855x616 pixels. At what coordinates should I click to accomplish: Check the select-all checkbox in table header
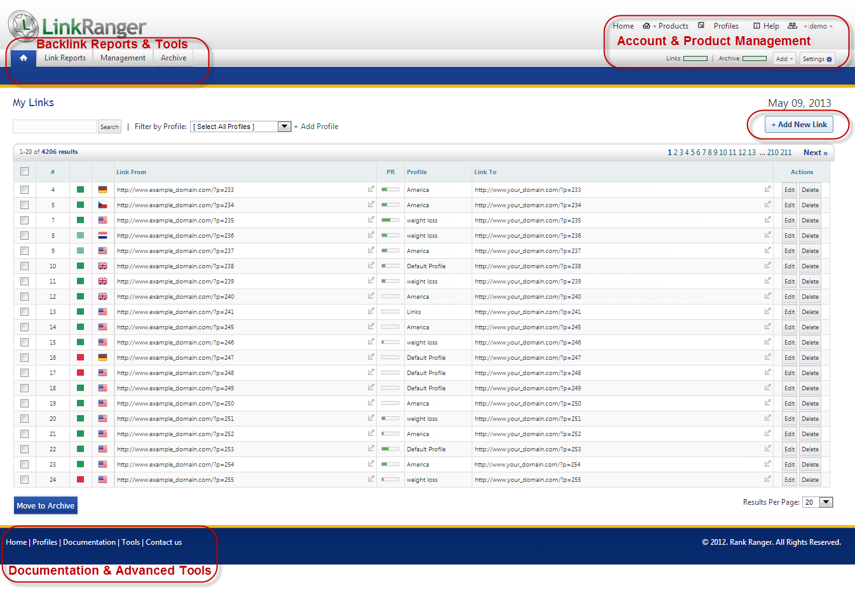point(24,171)
